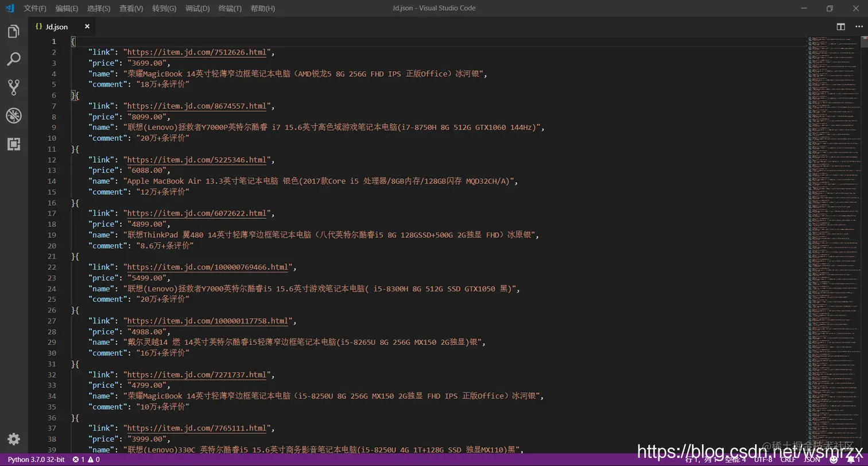Click CRLF to change line endings
The width and height of the screenshot is (868, 466).
[x=788, y=460]
